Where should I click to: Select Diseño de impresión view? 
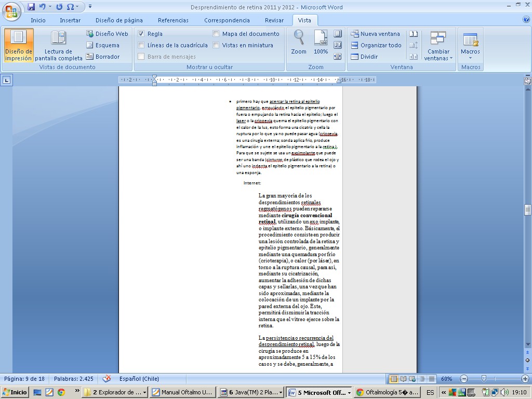[19, 45]
